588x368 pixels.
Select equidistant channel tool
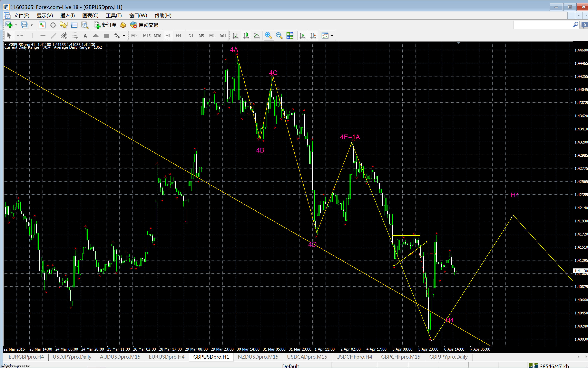[64, 36]
